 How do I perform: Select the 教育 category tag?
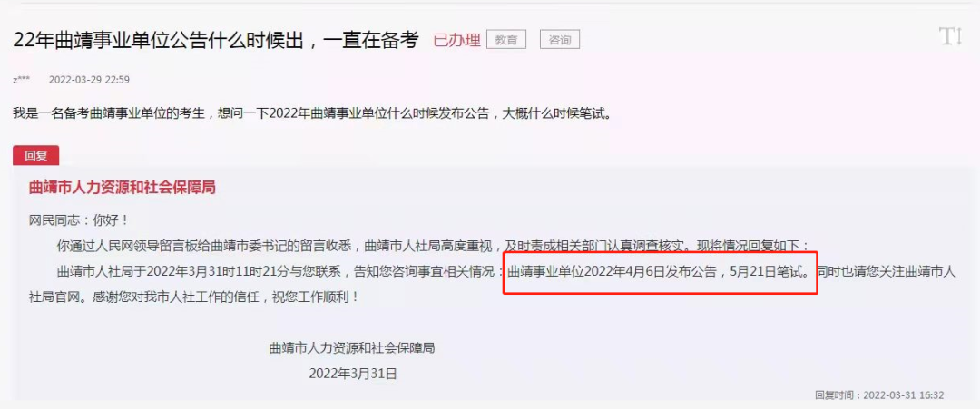coord(506,40)
